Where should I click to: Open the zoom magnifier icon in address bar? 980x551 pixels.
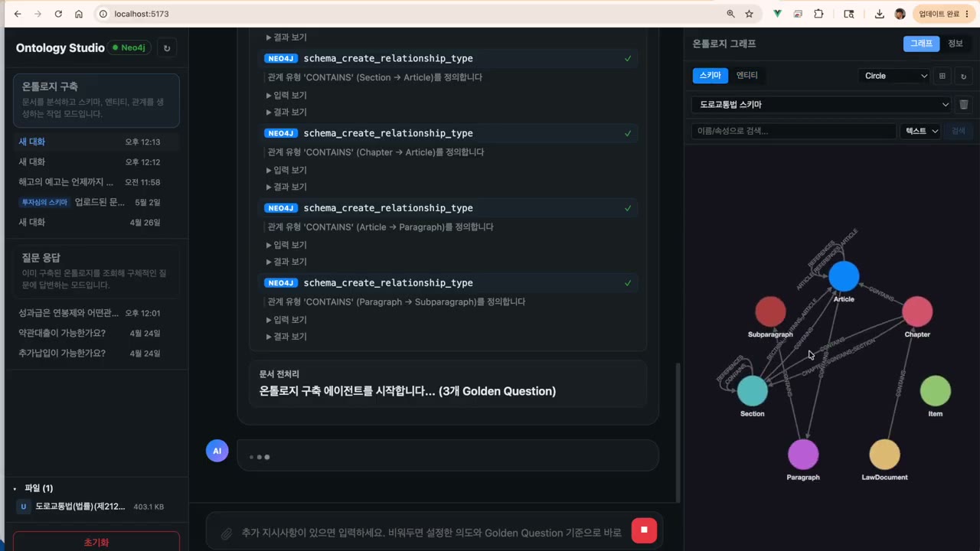pos(730,14)
